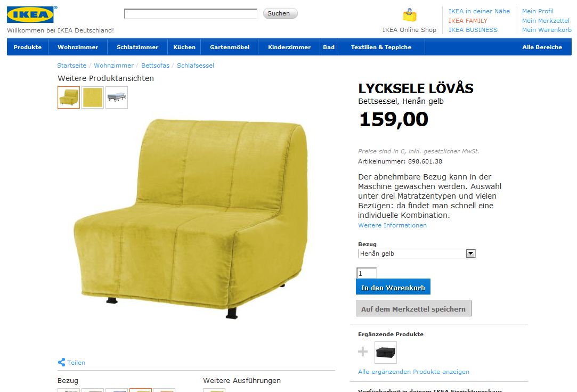Click the In den Warenkorb button
577x392 pixels.
tap(393, 287)
